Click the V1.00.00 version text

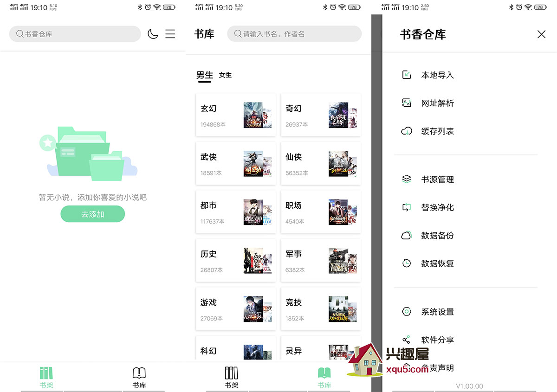[469, 386]
